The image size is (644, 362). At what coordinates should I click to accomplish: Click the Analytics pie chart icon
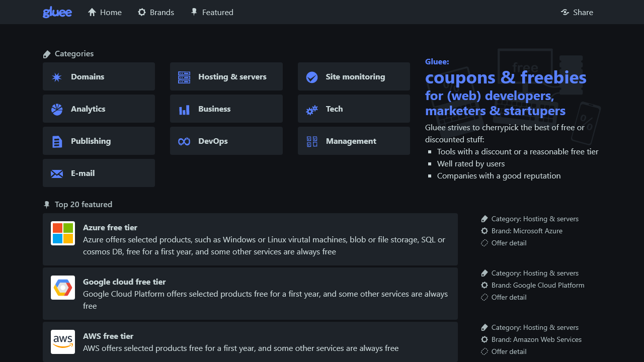click(57, 109)
